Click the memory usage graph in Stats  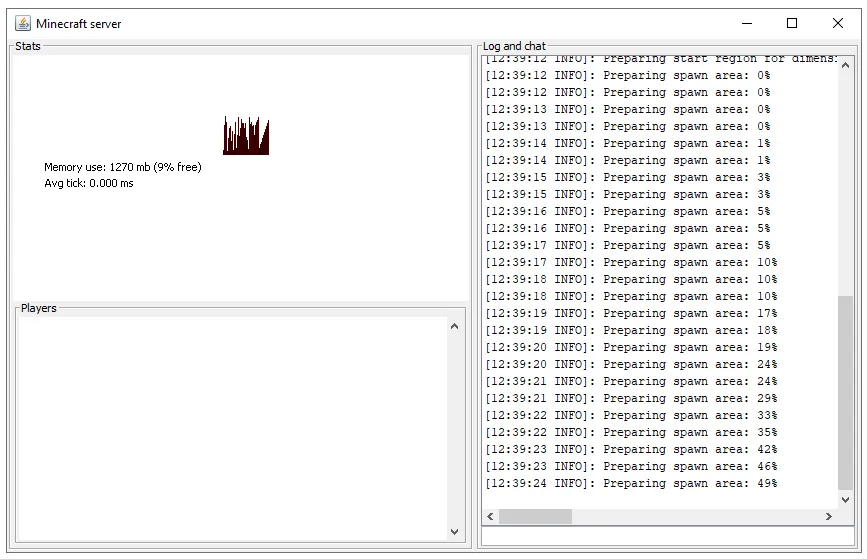click(246, 136)
